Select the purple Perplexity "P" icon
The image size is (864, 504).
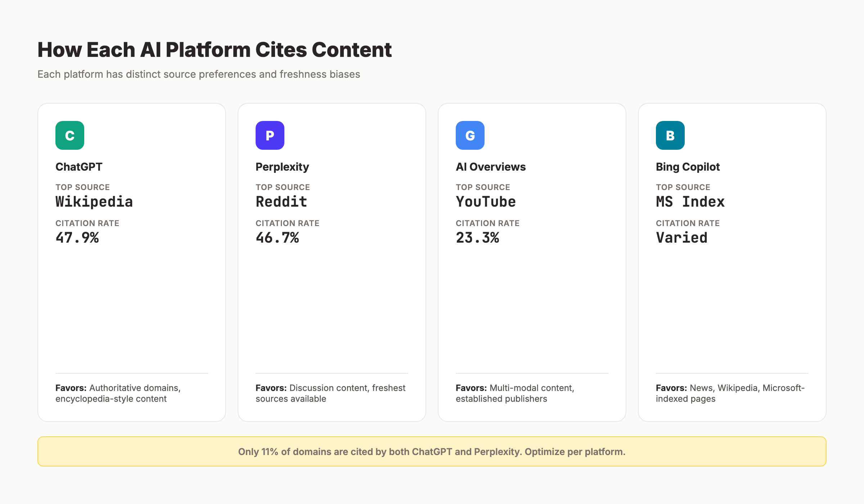(x=270, y=135)
